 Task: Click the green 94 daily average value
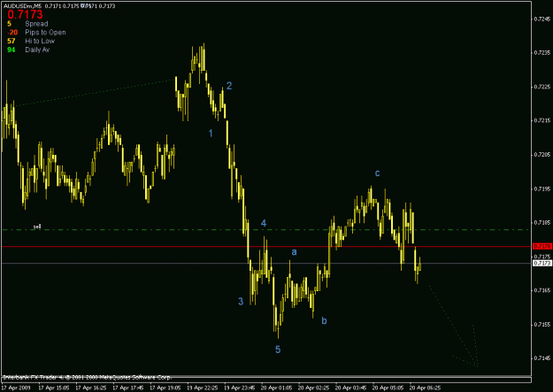12,50
